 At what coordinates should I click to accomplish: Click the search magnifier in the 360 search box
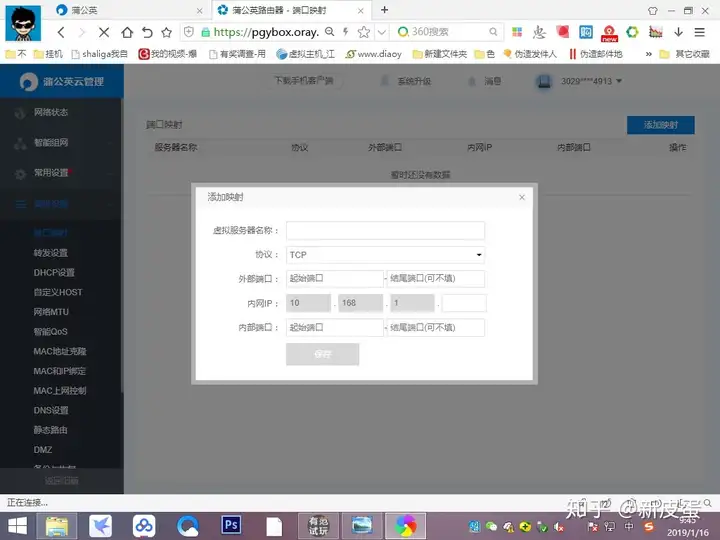click(493, 32)
